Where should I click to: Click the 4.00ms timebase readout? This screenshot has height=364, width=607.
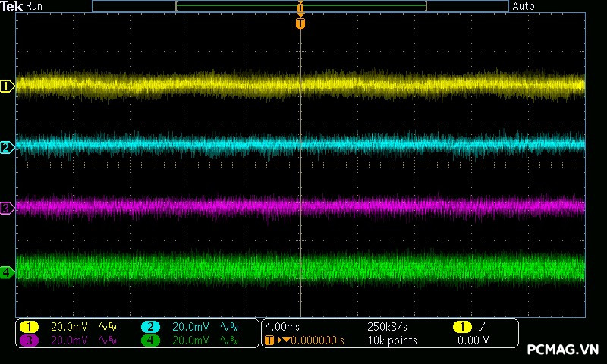[x=281, y=327]
